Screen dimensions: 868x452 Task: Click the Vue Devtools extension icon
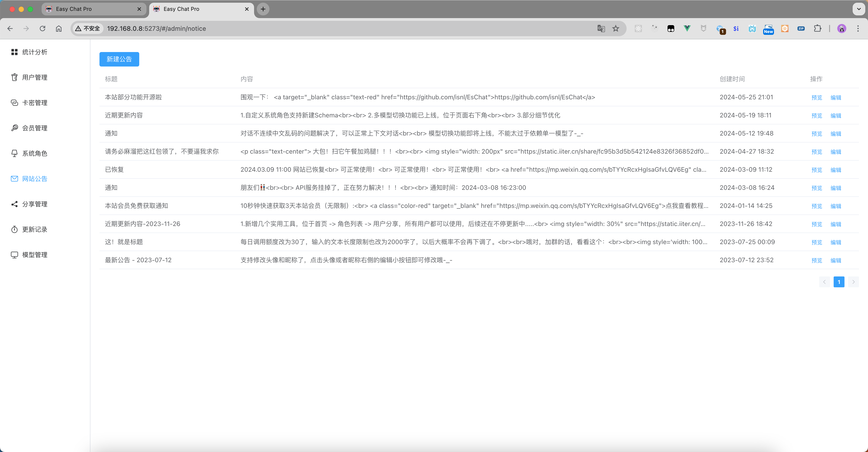click(x=687, y=28)
